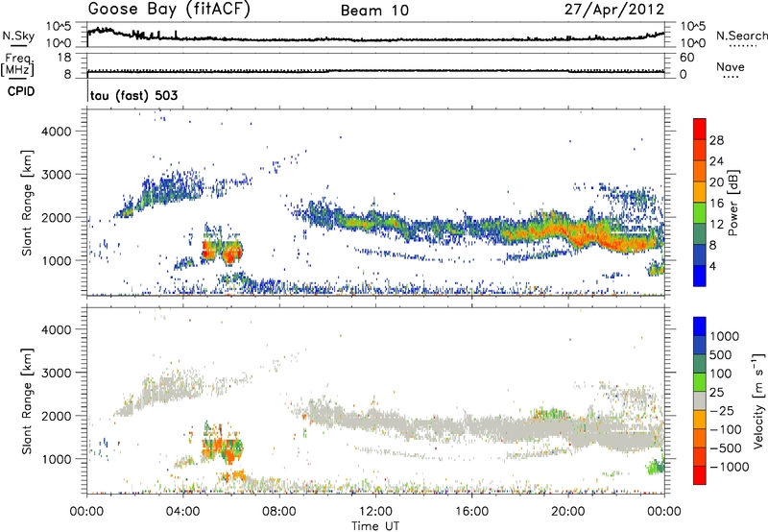
Task: Click the "3000" tick in the velocity panel
Action: pyautogui.click(x=57, y=373)
